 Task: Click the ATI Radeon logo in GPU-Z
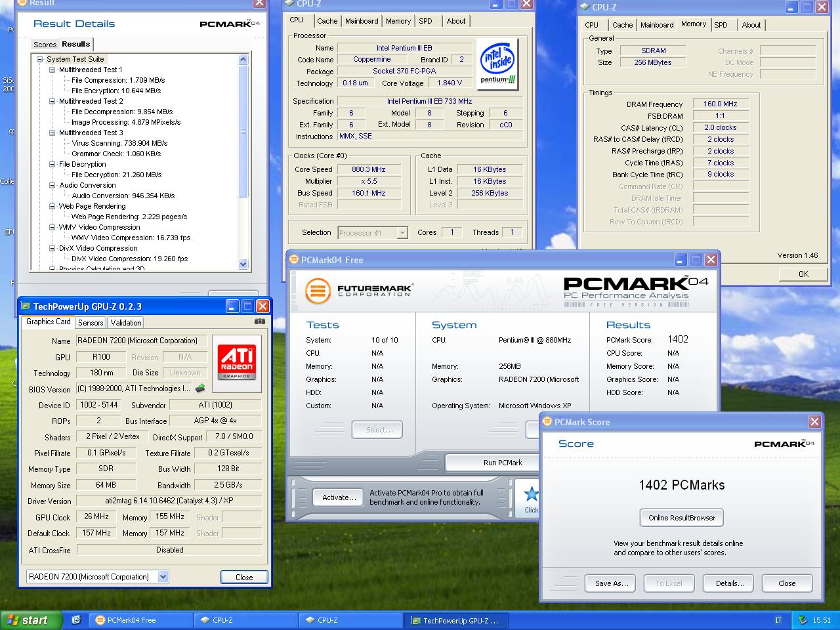[236, 362]
